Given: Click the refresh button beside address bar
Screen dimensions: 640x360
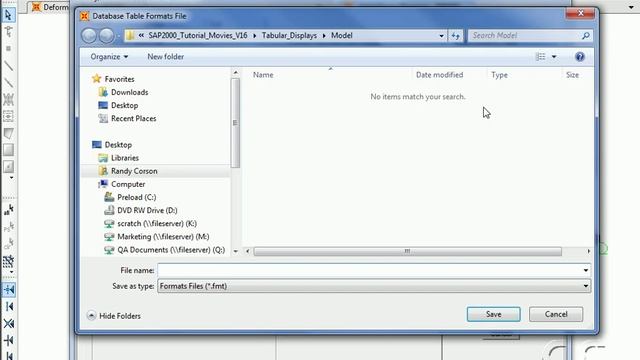Looking at the screenshot, I should (x=456, y=36).
